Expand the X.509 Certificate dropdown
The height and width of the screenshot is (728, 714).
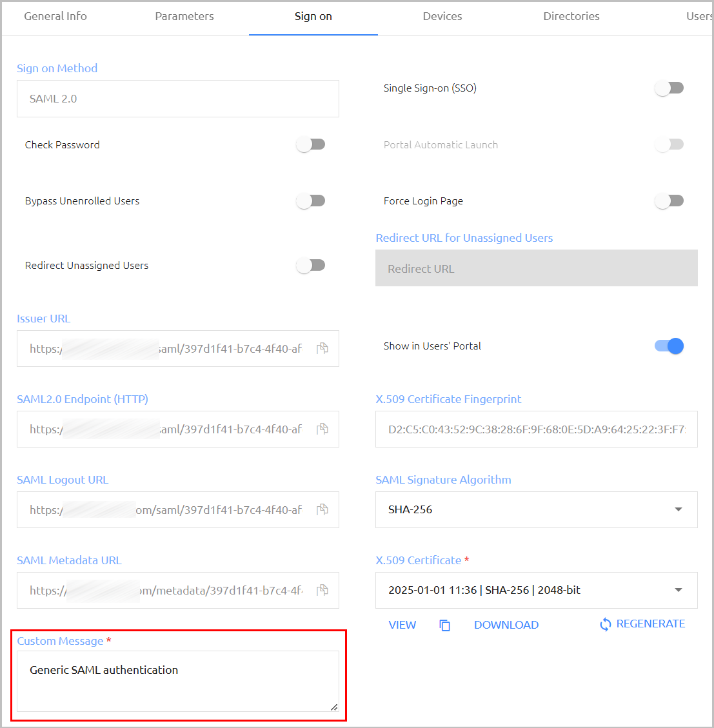point(536,590)
